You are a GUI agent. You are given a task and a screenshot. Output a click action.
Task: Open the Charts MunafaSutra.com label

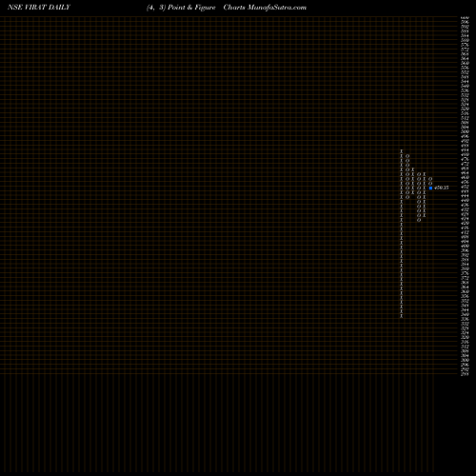click(265, 8)
